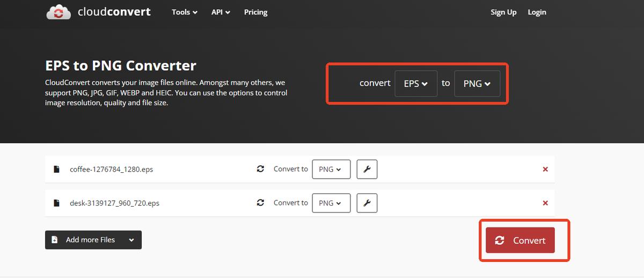644x278 pixels.
Task: Open wrench options for desk-3139127_960_720.eps
Action: pos(367,203)
